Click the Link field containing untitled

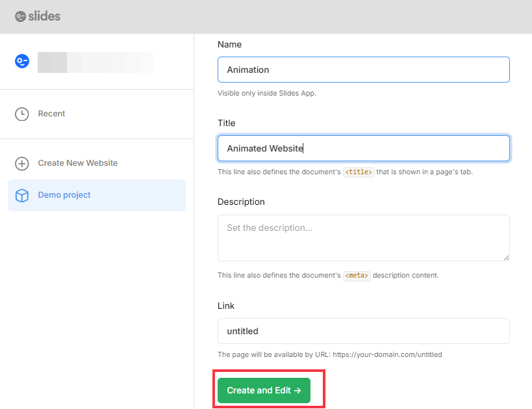click(x=364, y=331)
